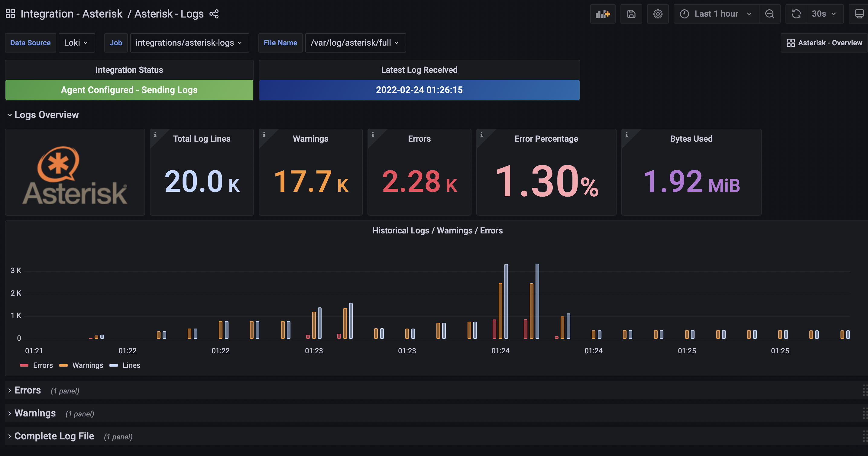Viewport: 868px width, 456px height.
Task: Open the integrations/asterisk-logs Job dropdown
Action: 189,43
